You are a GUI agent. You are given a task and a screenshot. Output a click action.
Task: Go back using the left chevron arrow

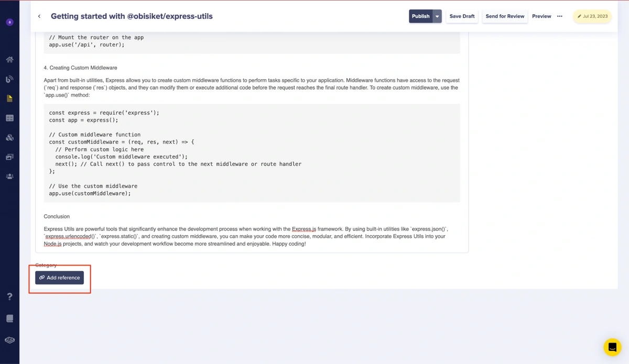(39, 16)
